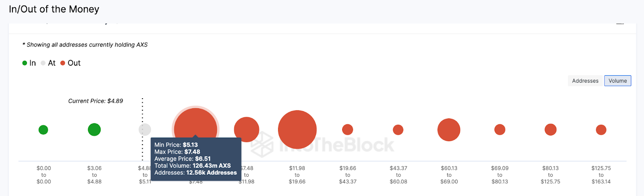Click the red bubble for $69.09 to $80.13
This screenshot has height=196, width=644.
point(500,130)
